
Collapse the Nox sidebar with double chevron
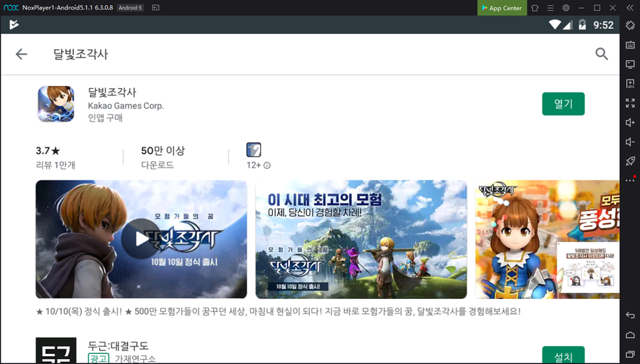[x=630, y=8]
